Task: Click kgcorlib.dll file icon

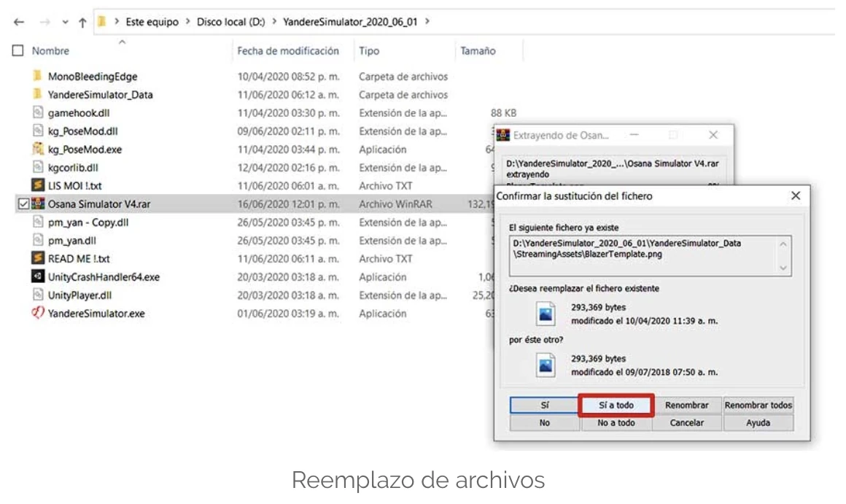Action: click(37, 167)
